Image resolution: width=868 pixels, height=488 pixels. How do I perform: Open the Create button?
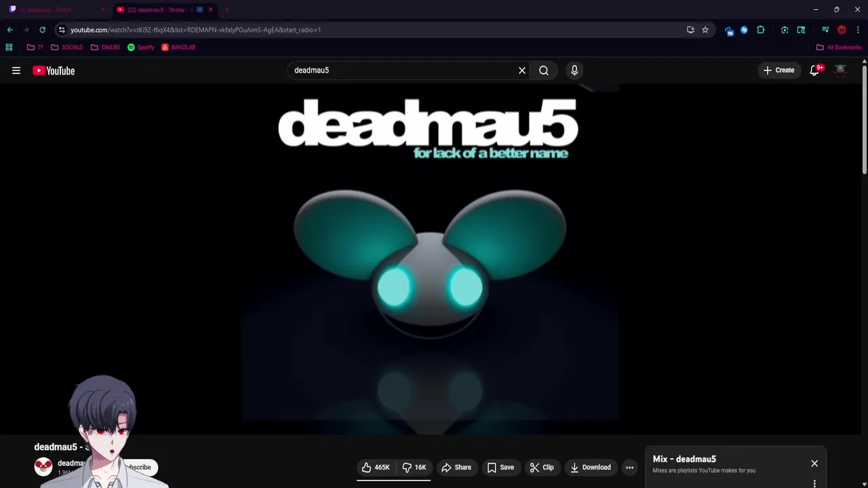tap(778, 70)
